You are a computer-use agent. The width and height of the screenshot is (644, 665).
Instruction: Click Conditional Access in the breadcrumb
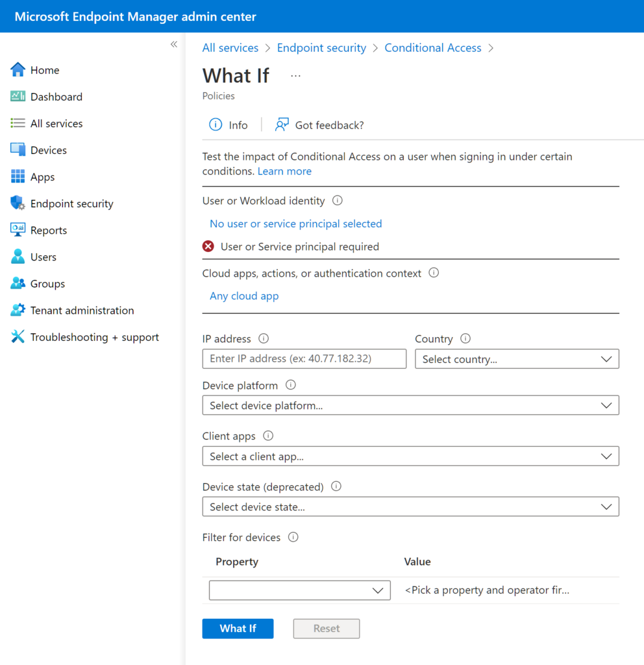pyautogui.click(x=433, y=48)
